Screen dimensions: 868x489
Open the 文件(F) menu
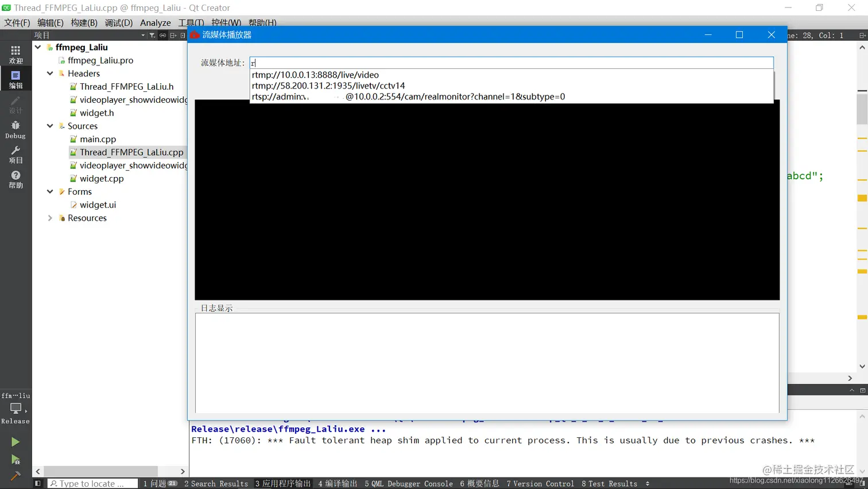click(17, 22)
